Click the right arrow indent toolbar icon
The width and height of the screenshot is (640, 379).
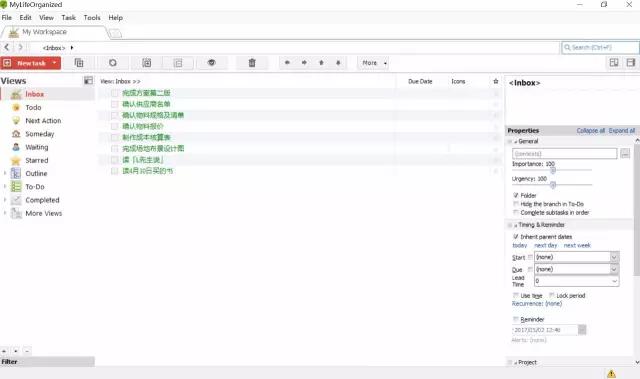pyautogui.click(x=304, y=63)
